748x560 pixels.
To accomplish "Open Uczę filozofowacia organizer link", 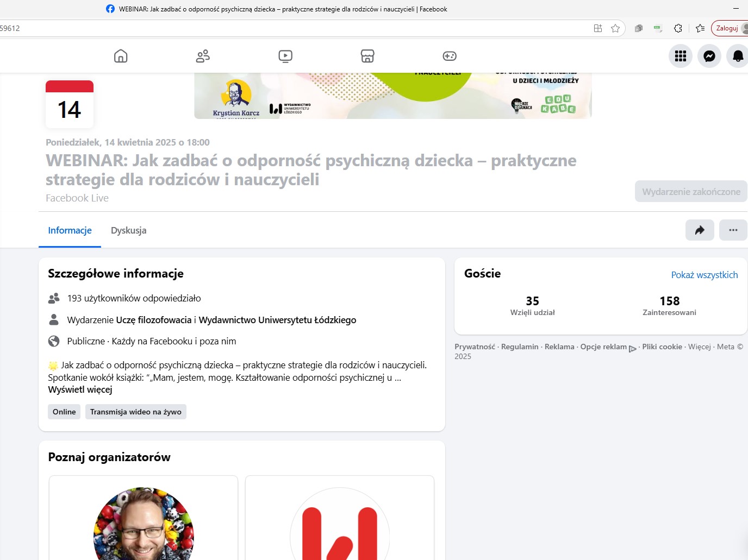I will [154, 320].
